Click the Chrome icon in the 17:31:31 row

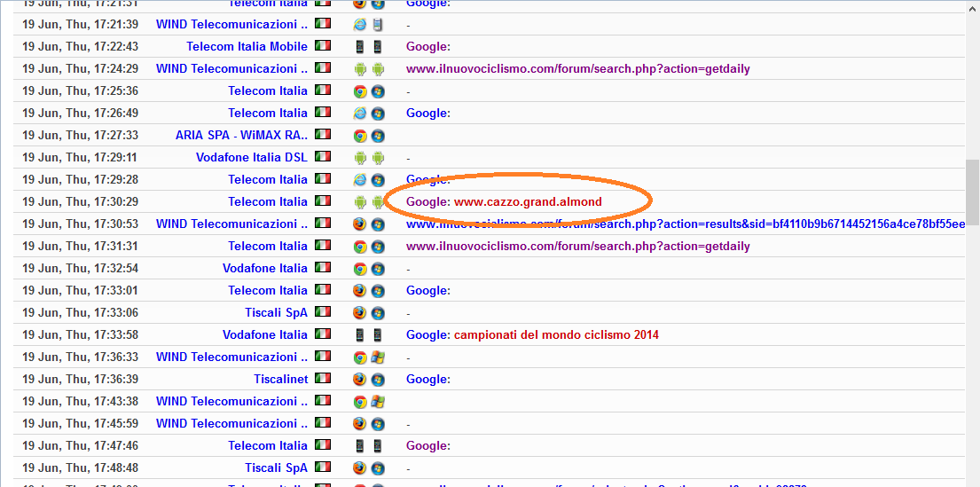[359, 247]
